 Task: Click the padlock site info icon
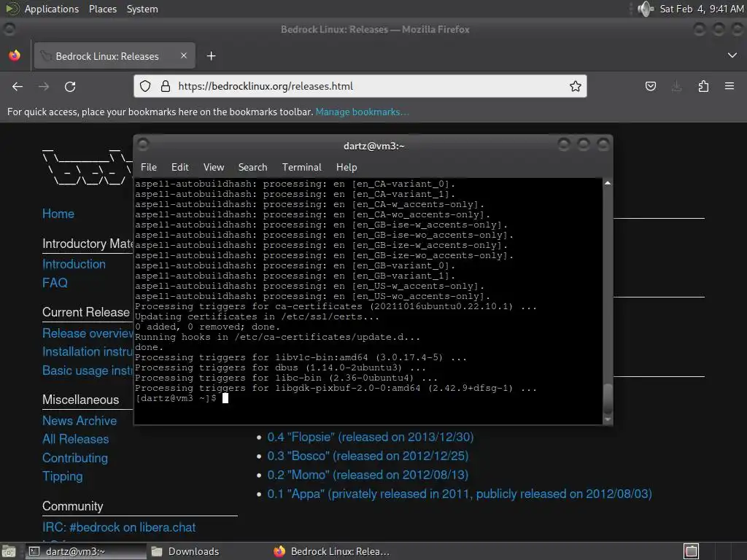click(x=166, y=86)
